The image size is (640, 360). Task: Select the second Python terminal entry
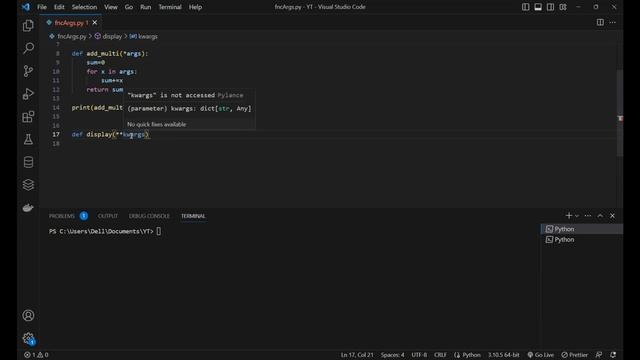pos(582,240)
